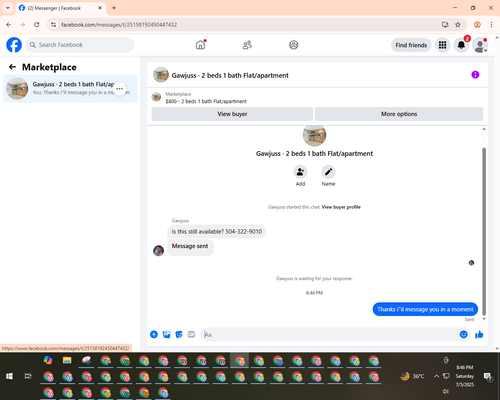This screenshot has width=500, height=400.
Task: Open the Home feed icon
Action: click(x=200, y=45)
